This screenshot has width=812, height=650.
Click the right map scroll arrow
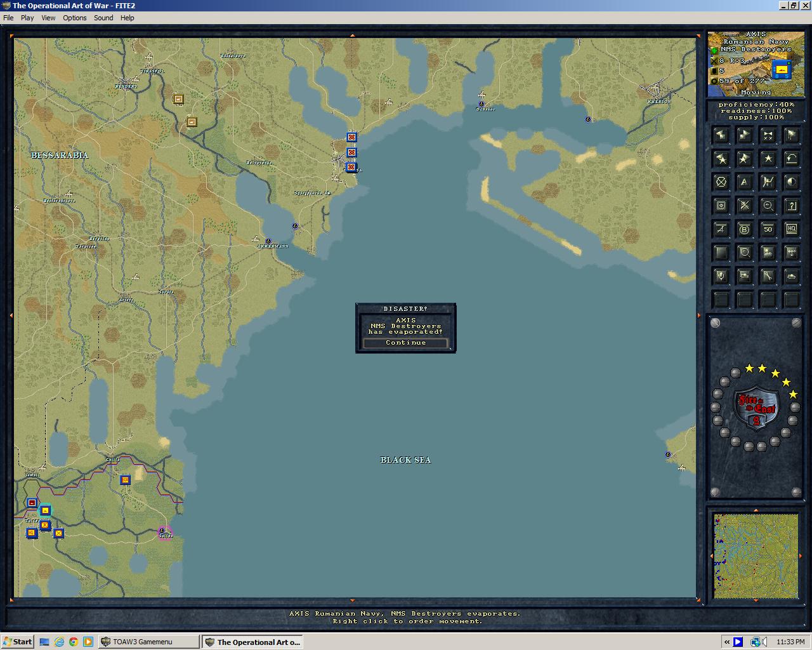click(x=700, y=315)
